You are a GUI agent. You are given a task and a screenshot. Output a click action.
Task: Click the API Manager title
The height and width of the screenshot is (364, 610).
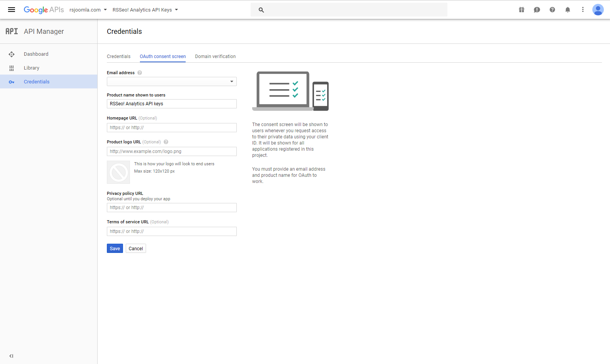(44, 32)
